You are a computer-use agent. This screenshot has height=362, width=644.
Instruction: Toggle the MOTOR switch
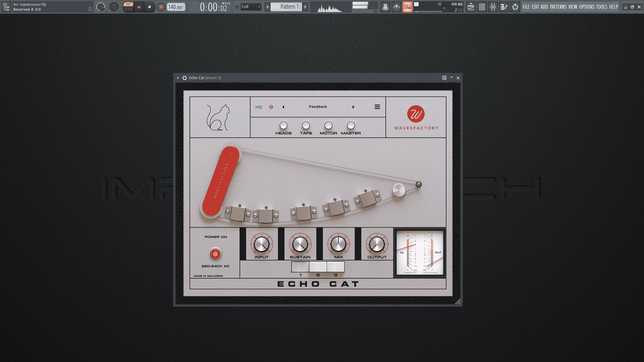328,125
